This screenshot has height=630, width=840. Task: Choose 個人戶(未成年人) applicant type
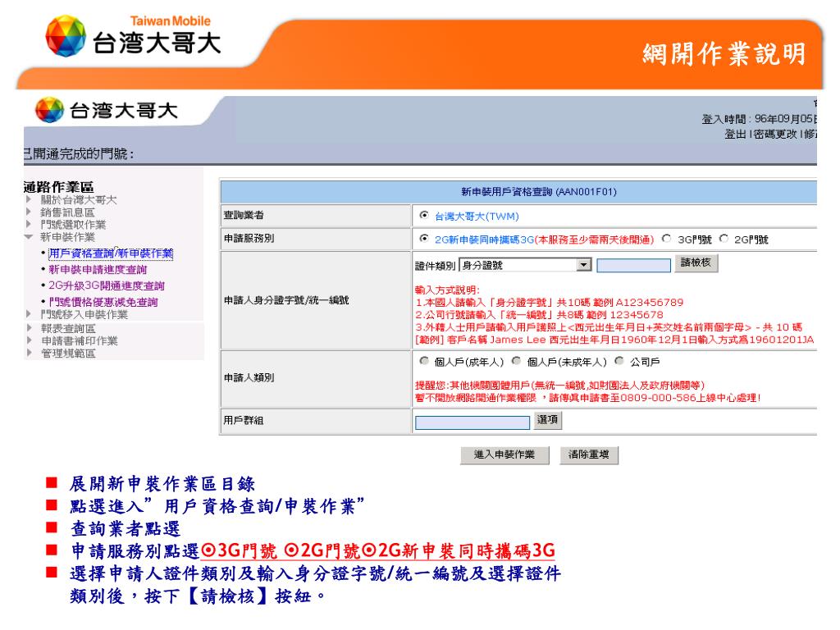pos(517,361)
